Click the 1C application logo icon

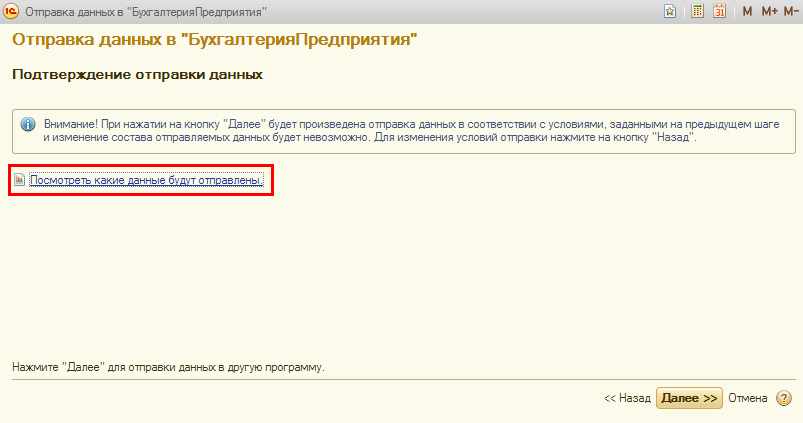coord(11,11)
